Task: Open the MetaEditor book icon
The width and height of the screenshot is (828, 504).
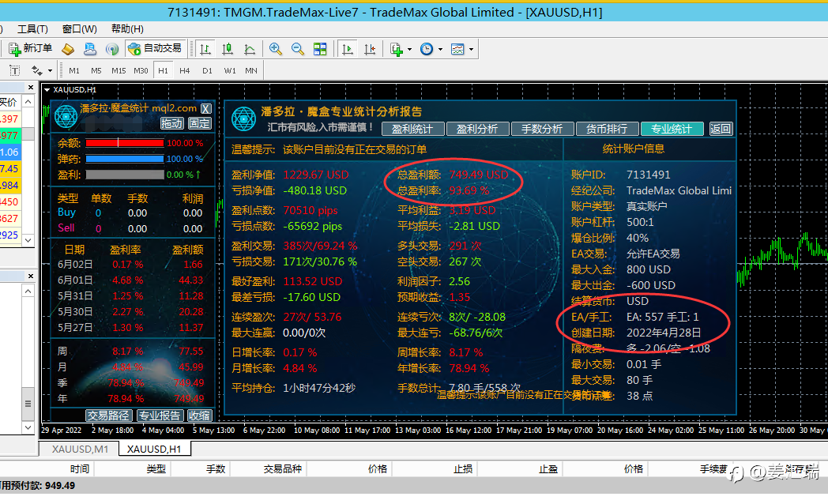Action: click(68, 49)
